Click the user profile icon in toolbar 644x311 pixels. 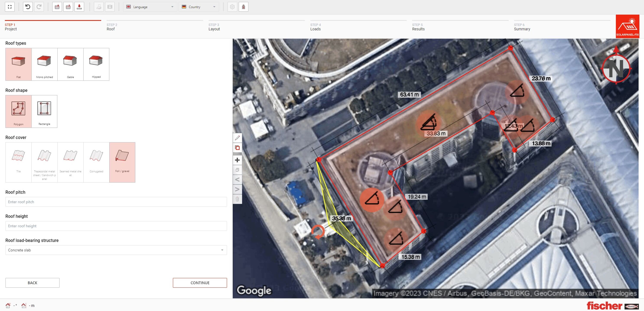click(x=243, y=7)
